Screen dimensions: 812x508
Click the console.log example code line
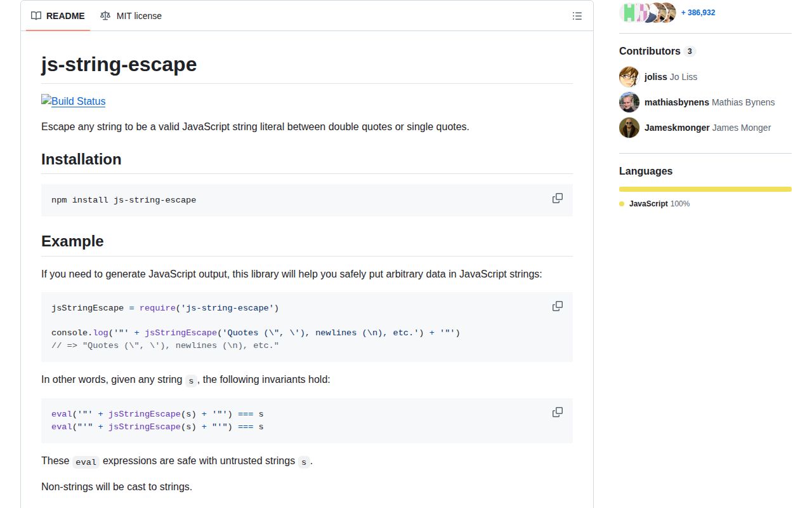(x=256, y=333)
